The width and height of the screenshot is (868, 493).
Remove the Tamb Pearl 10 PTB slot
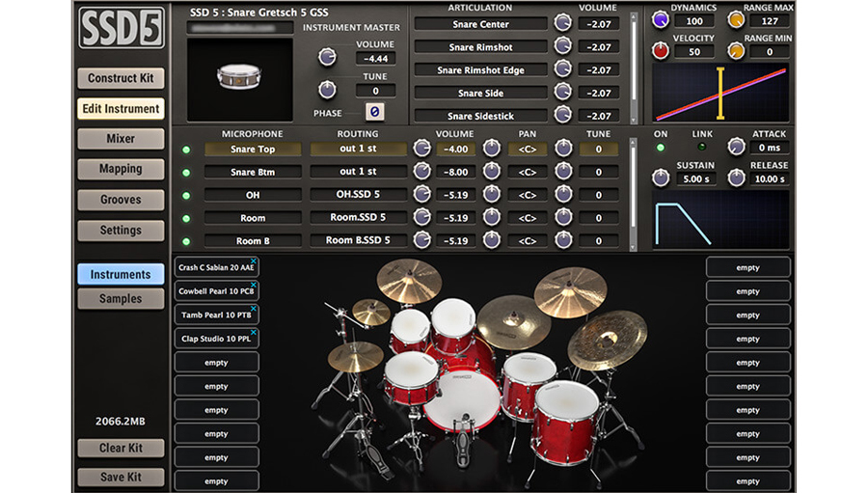(x=254, y=309)
